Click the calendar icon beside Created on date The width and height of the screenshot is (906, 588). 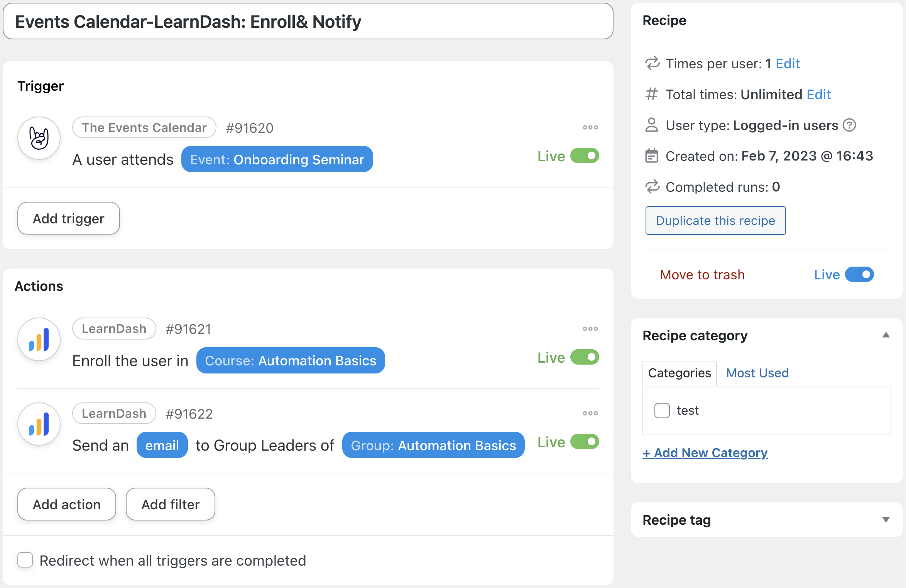[652, 156]
